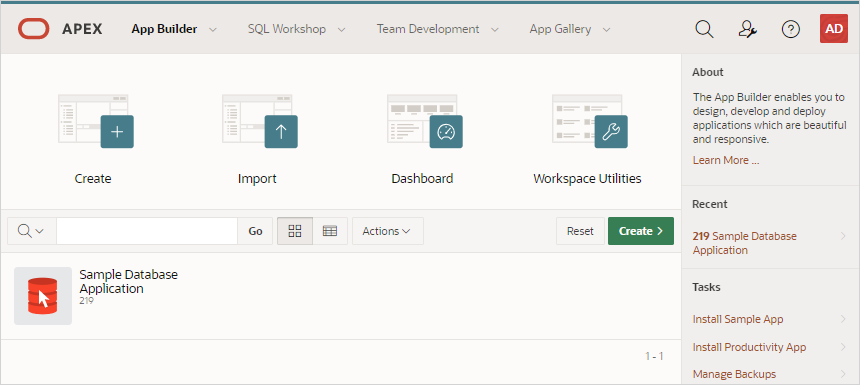Image resolution: width=860 pixels, height=385 pixels.
Task: Open the Actions dropdown menu
Action: [387, 231]
